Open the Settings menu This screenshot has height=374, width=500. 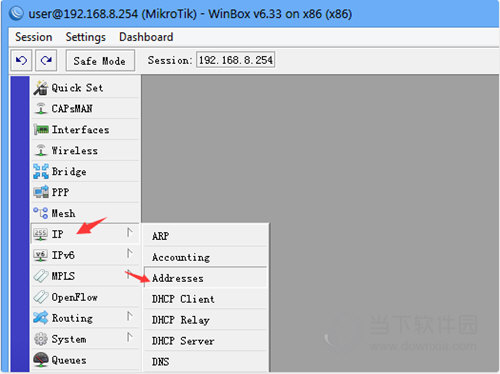pos(86,37)
